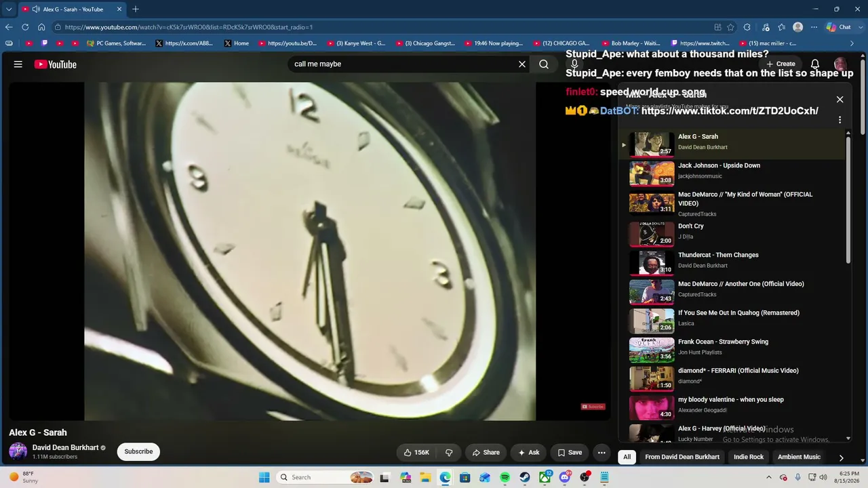Like the video with 156K likes
This screenshot has width=868, height=488.
point(416,453)
